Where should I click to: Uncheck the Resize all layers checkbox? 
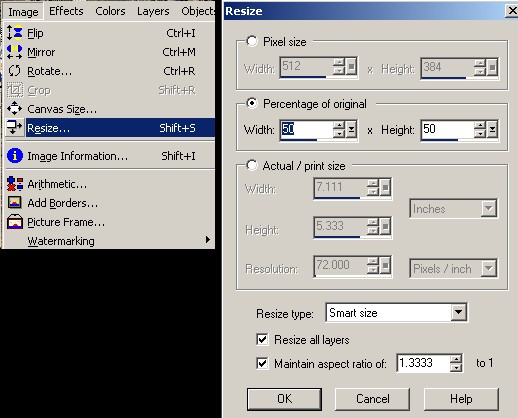tap(262, 339)
